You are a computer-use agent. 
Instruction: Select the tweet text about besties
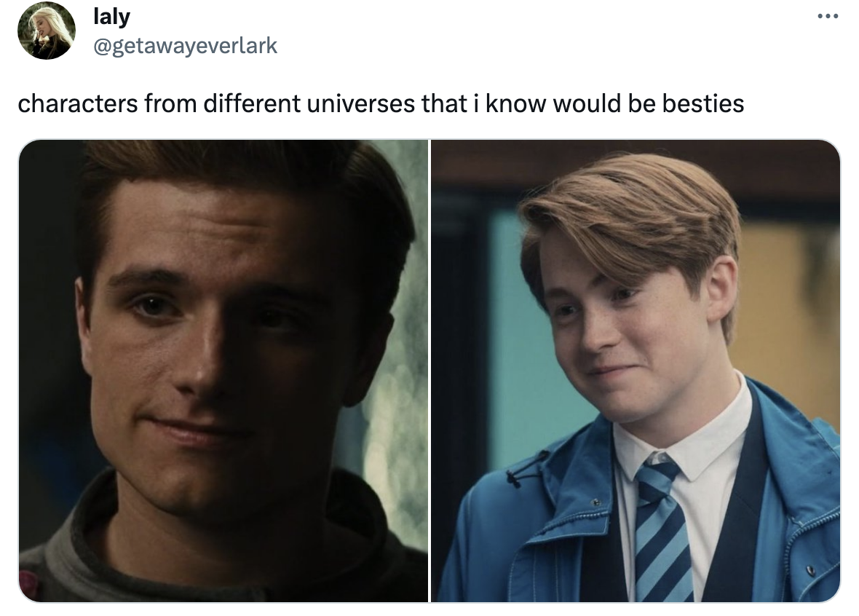[x=381, y=103]
